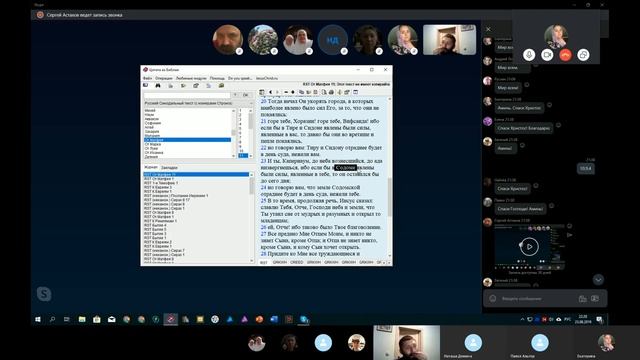Screen dimensions: 640x360
Task: Select the НД participant avatar
Action: click(x=332, y=40)
